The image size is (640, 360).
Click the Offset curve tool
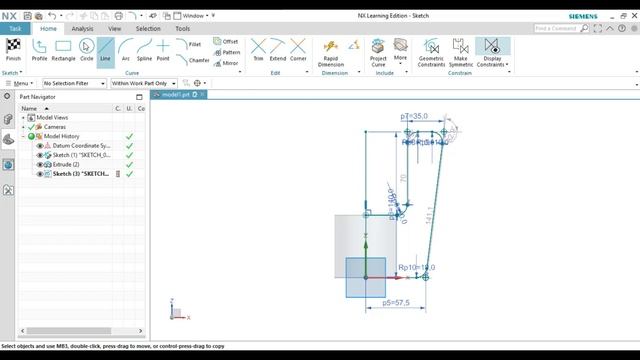click(226, 41)
